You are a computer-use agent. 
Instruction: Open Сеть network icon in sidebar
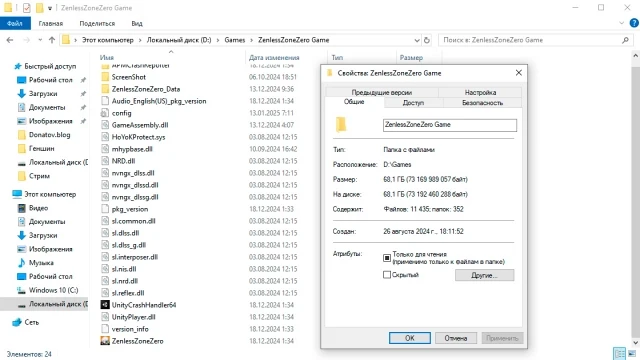click(x=17, y=322)
